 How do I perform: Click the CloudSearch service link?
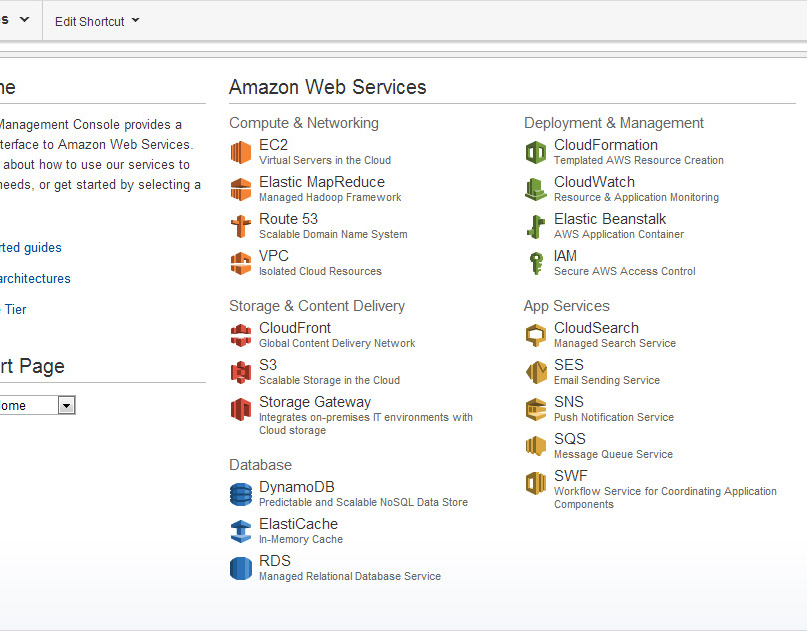pyautogui.click(x=596, y=328)
